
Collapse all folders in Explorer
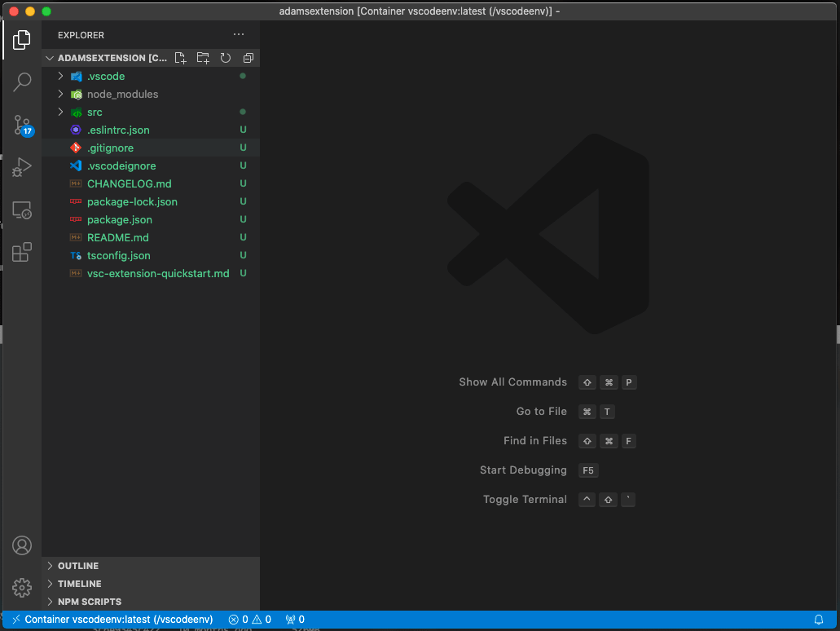(x=248, y=58)
